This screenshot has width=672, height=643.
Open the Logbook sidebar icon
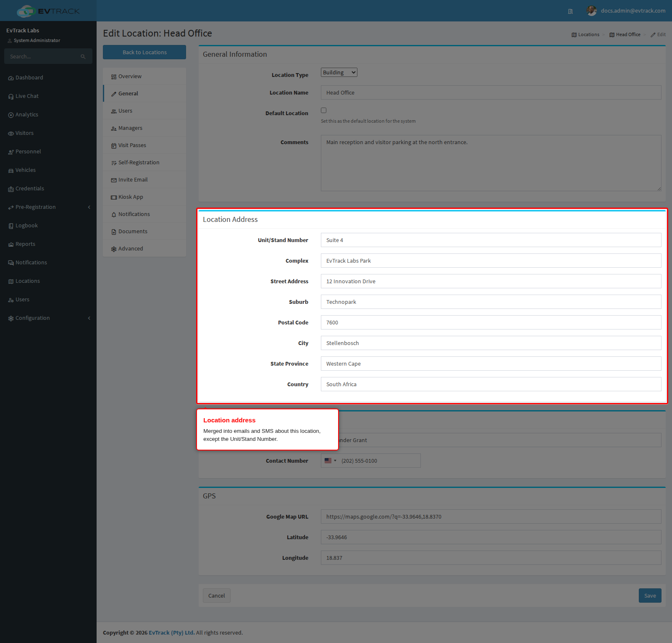pos(11,226)
